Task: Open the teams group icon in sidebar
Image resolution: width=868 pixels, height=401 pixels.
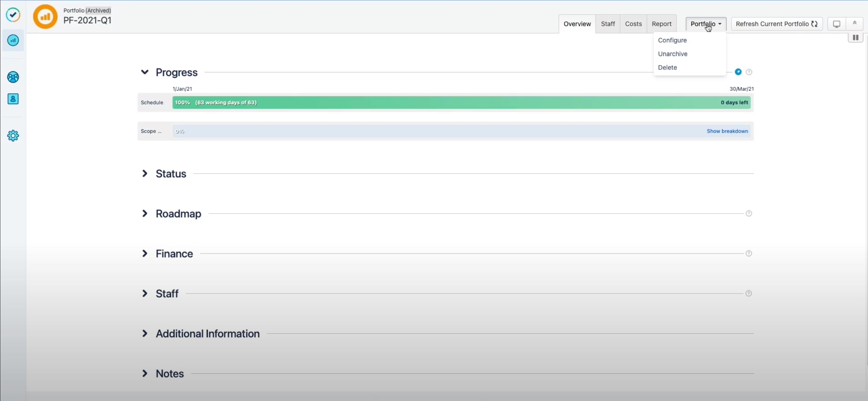Action: [x=13, y=77]
